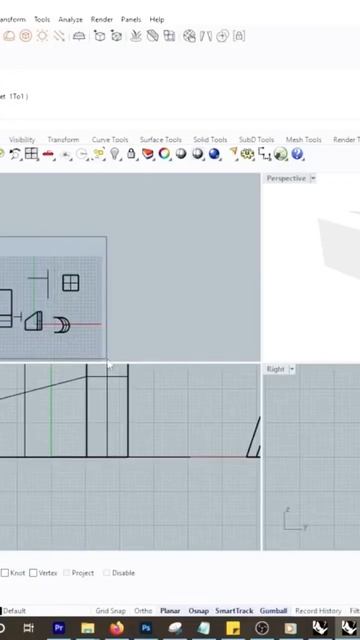
Task: Click the Default layer in the status bar
Action: [14, 611]
